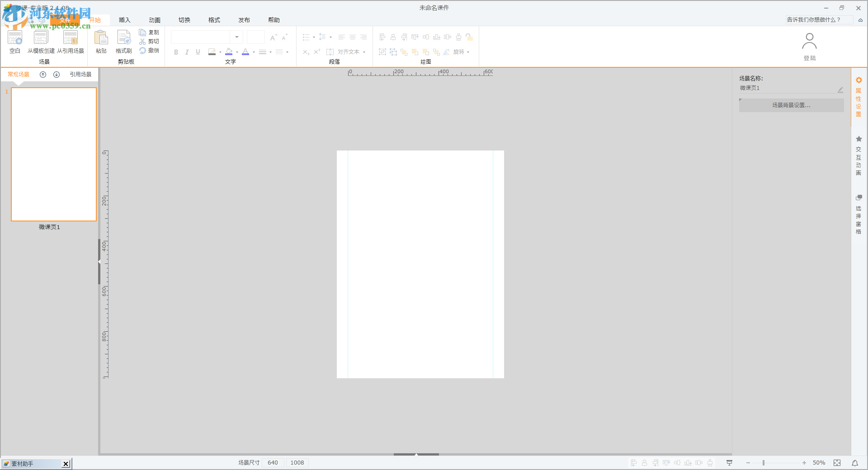Move the scene down with the down arrow

coord(57,75)
